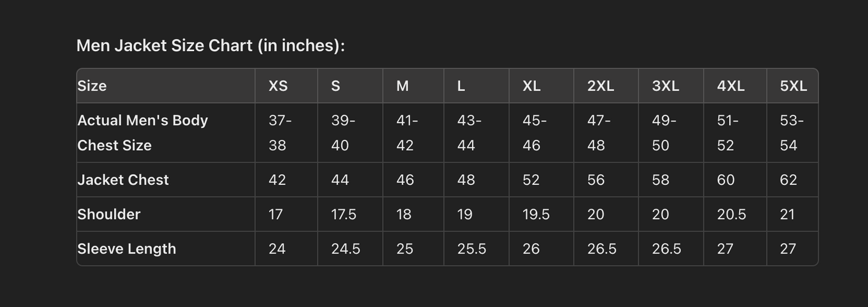
Task: Select Shoulder value 20.5 for 4XL
Action: (731, 214)
